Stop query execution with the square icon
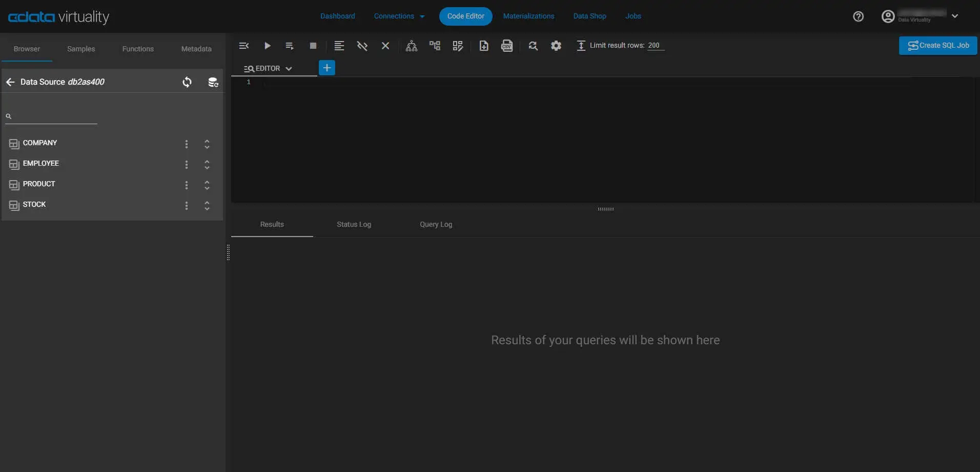Image resolution: width=980 pixels, height=472 pixels. click(x=313, y=46)
